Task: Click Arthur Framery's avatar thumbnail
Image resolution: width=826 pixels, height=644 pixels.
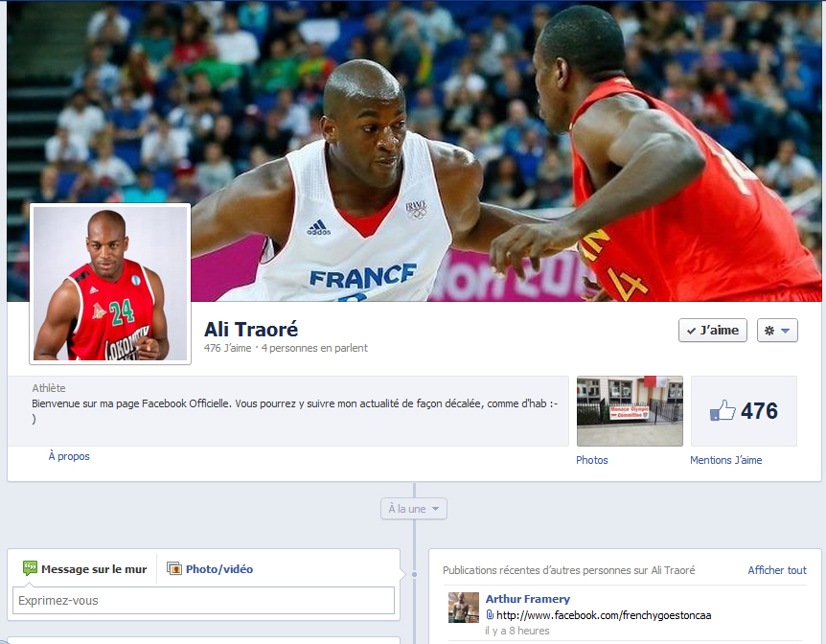Action: (464, 608)
